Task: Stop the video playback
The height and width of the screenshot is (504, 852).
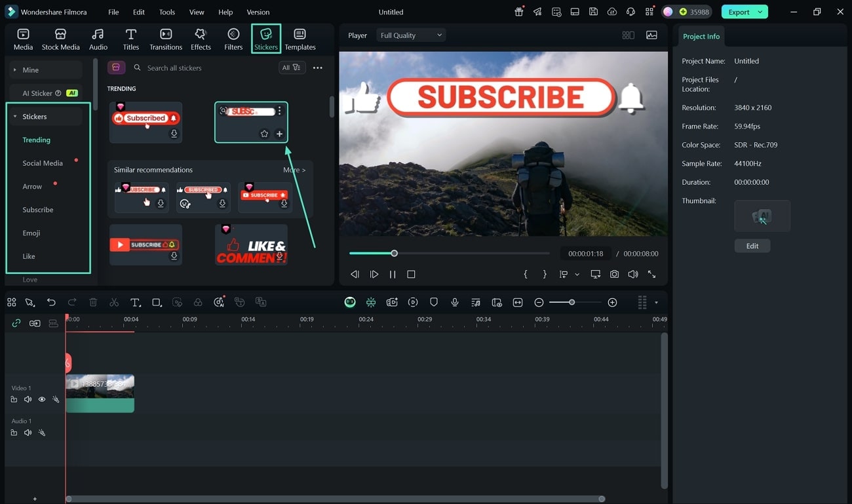Action: click(x=411, y=274)
